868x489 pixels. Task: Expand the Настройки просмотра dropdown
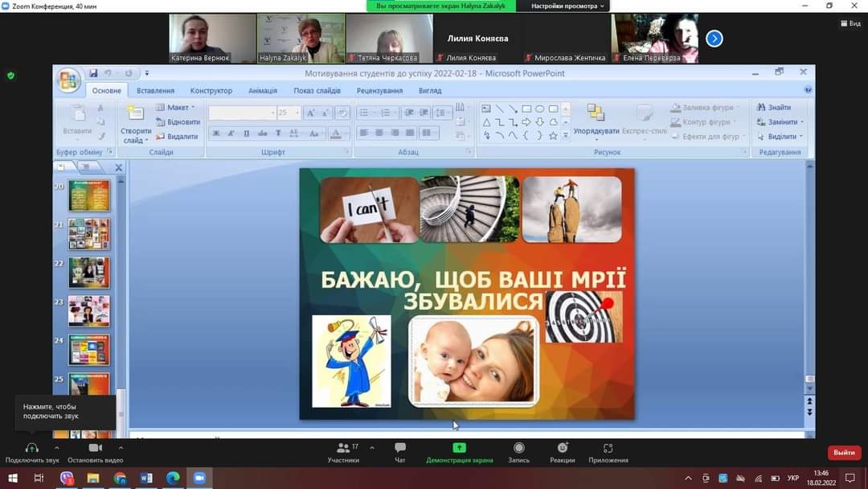click(x=567, y=6)
